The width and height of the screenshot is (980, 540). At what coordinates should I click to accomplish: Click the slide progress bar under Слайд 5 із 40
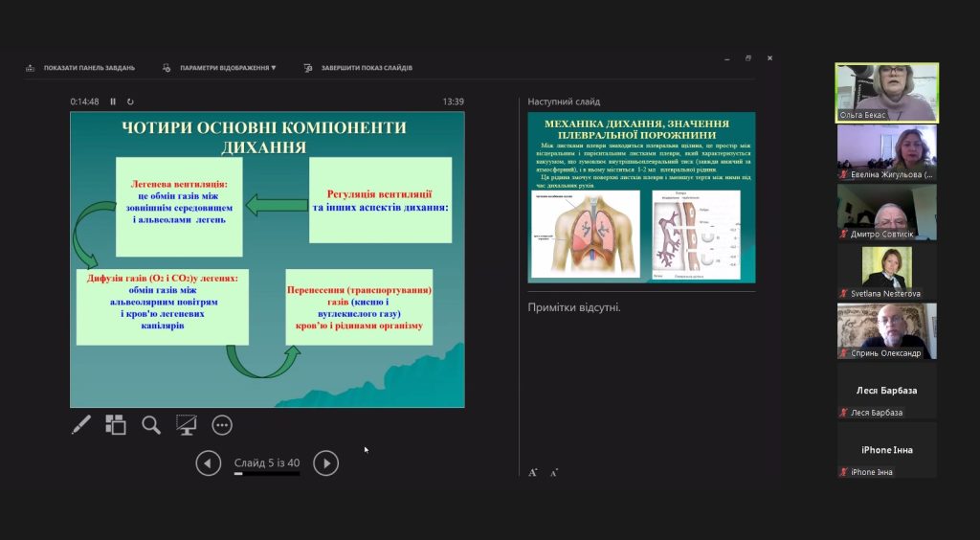tap(267, 474)
